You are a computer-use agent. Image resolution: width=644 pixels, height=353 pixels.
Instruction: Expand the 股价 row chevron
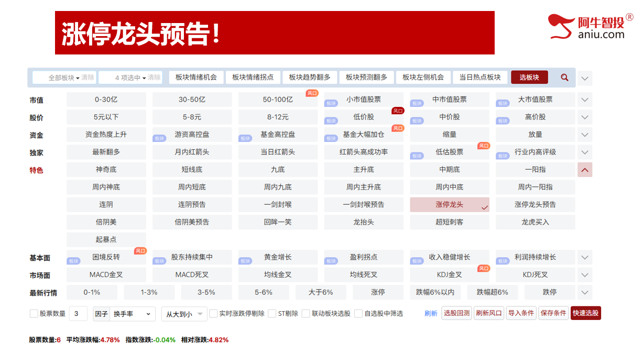tap(585, 117)
